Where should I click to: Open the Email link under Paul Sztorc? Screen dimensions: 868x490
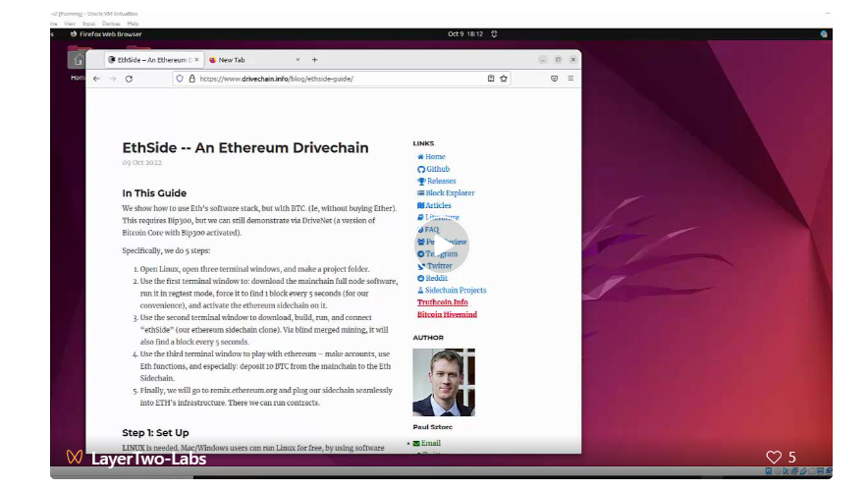coord(431,443)
